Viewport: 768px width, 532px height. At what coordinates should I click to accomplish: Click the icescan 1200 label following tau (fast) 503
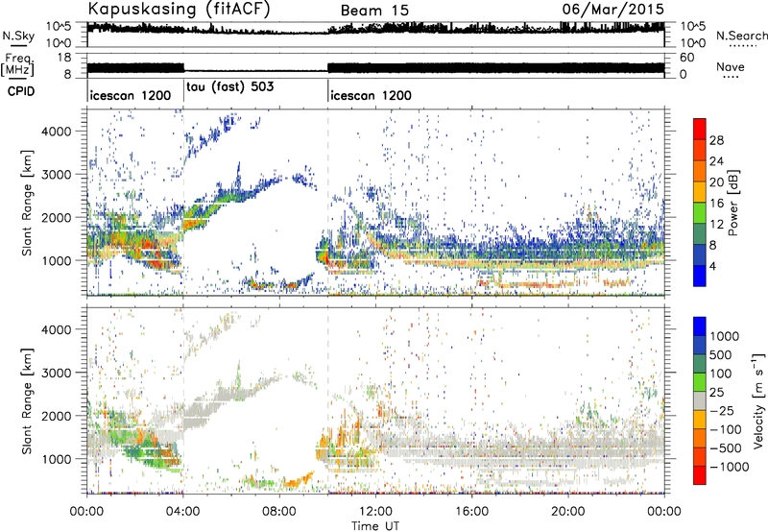[371, 95]
